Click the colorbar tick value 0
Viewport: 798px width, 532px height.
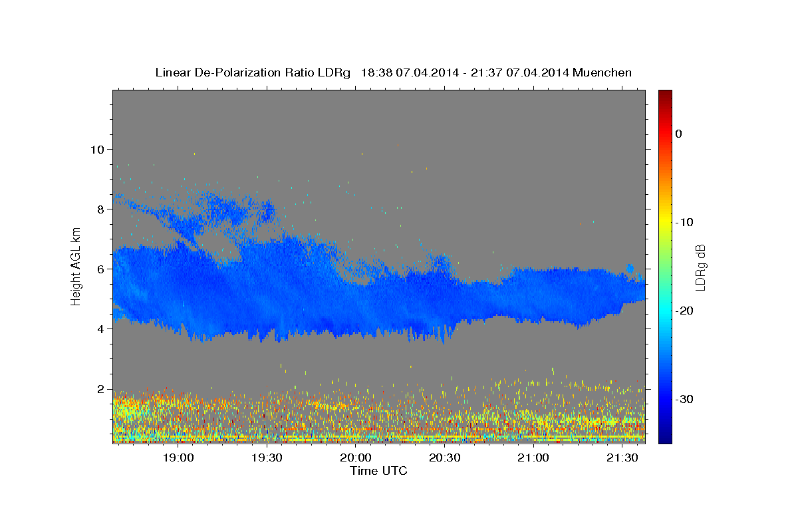pyautogui.click(x=678, y=134)
